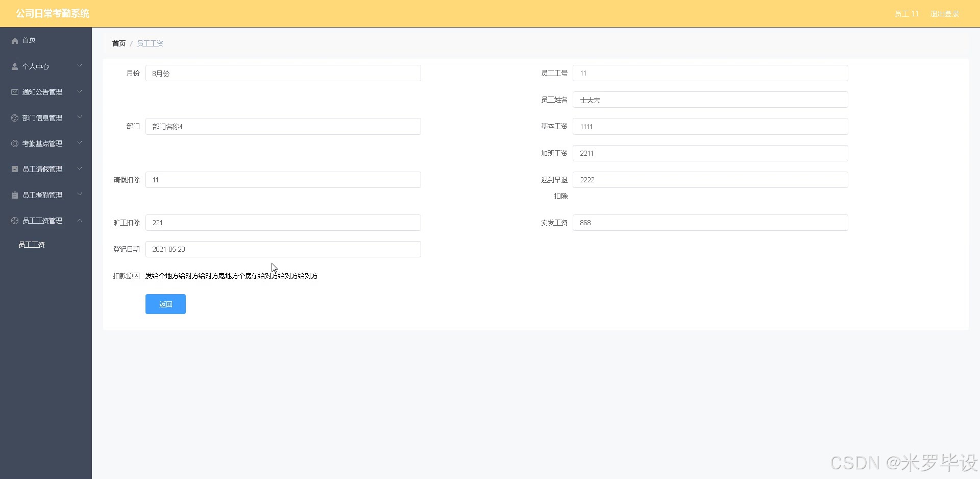980x479 pixels.
Task: Expand the 个人中心 chevron
Action: click(x=80, y=66)
